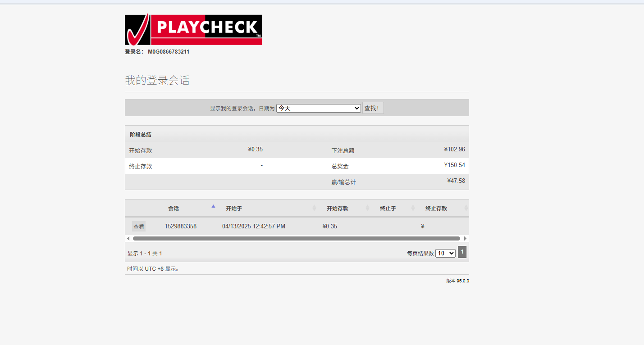Click the PLAYCHECK logo
This screenshot has height=345, width=644.
click(193, 29)
